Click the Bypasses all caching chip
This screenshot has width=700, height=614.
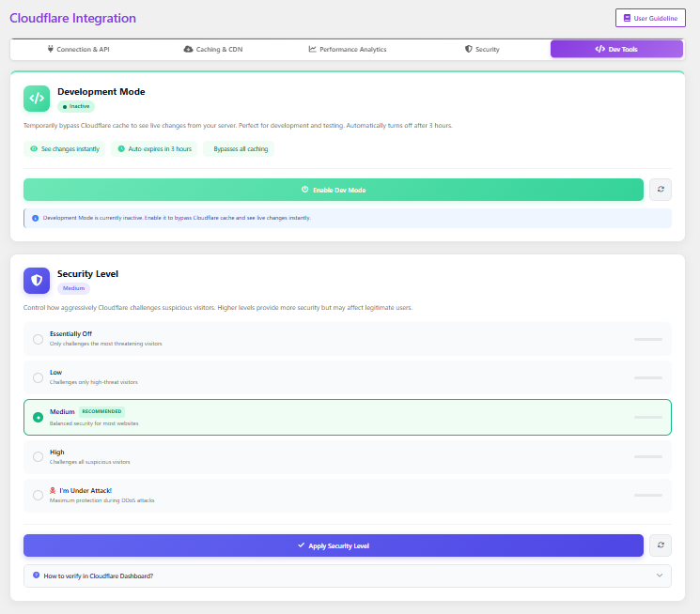[x=239, y=149]
